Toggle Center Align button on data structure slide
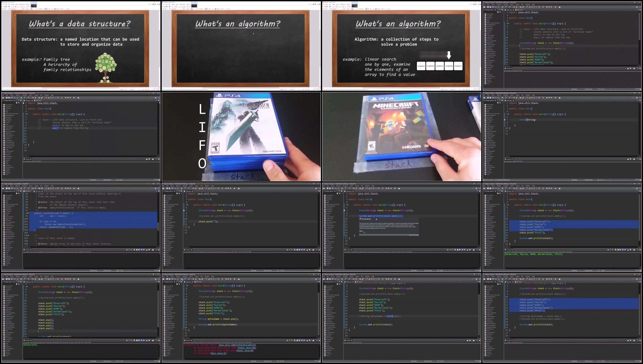The width and height of the screenshot is (643, 364). [47, 9]
